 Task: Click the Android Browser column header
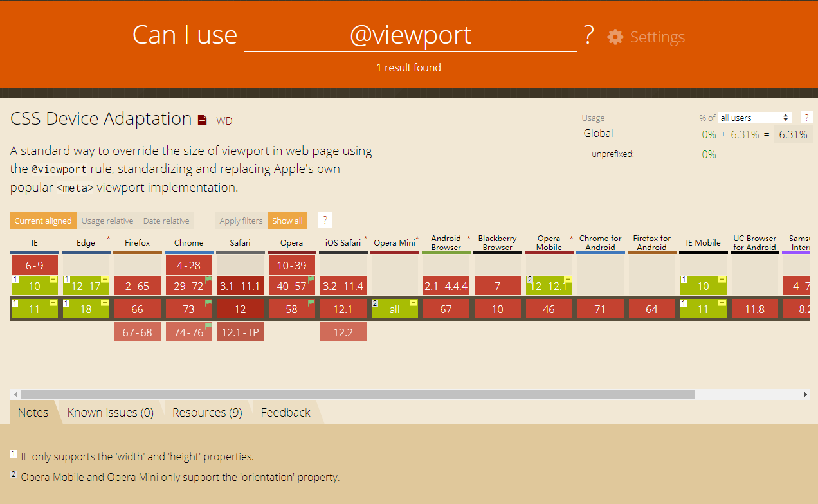(x=446, y=243)
